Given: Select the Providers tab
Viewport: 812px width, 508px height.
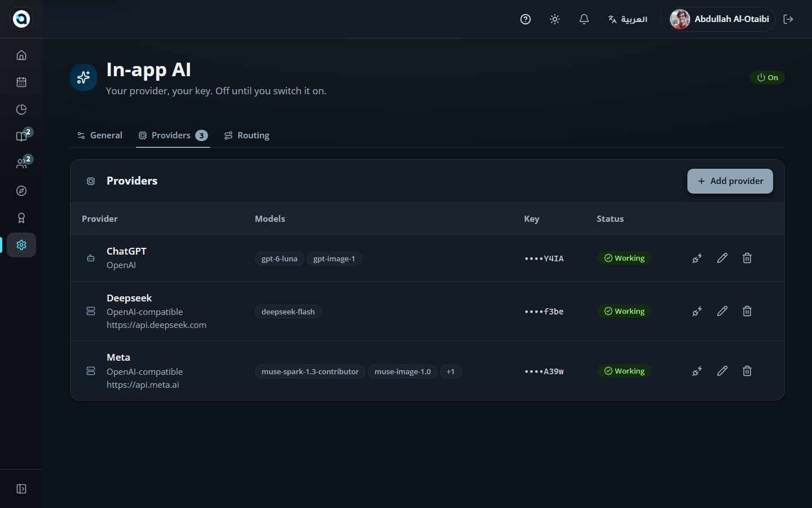Looking at the screenshot, I should [173, 135].
